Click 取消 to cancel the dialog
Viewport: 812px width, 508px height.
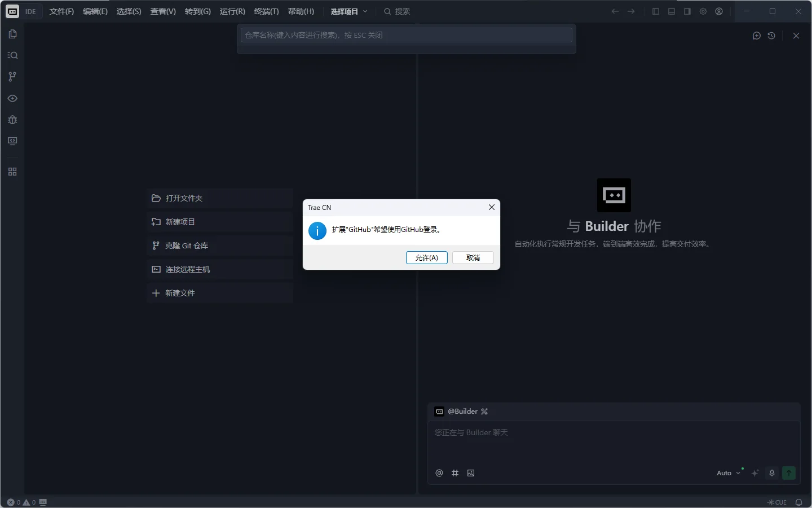(473, 258)
